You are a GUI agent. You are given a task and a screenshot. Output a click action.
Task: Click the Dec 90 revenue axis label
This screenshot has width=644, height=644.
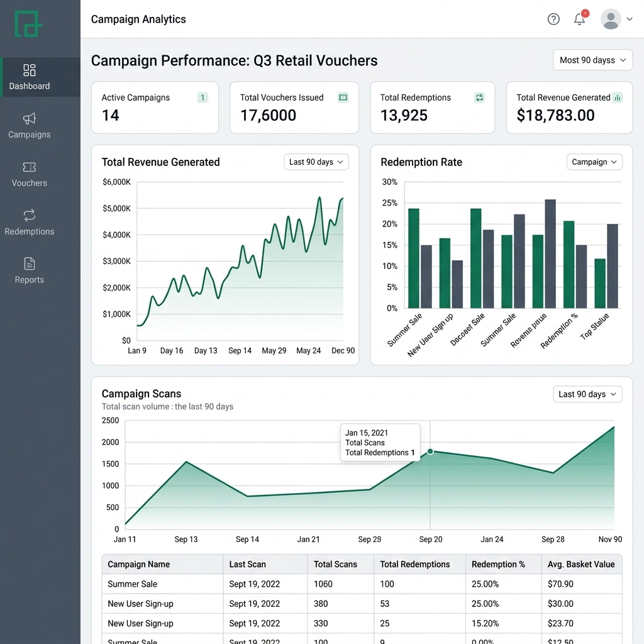(x=343, y=351)
